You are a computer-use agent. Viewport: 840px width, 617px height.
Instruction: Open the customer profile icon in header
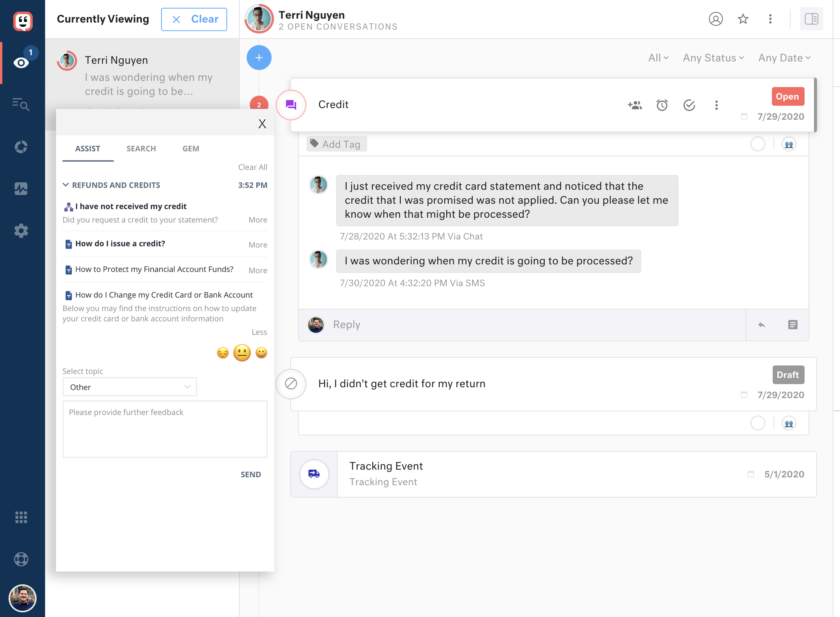[x=715, y=19]
